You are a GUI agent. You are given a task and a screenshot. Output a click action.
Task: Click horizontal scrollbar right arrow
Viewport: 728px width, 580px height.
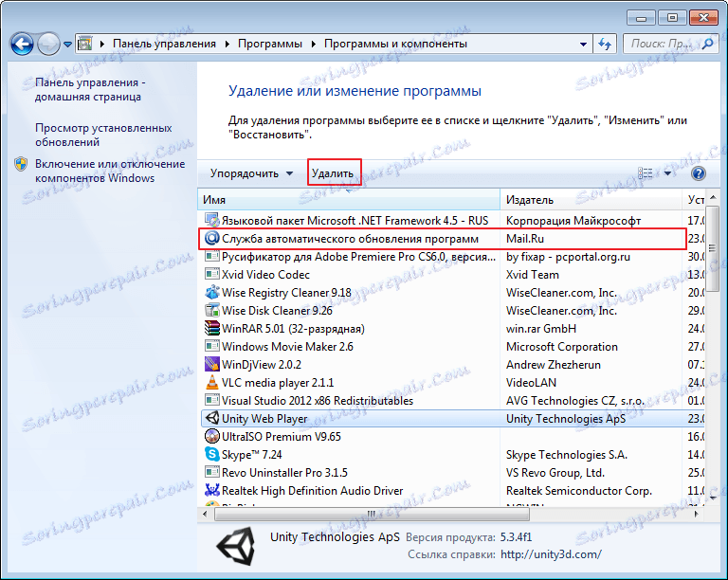(696, 514)
